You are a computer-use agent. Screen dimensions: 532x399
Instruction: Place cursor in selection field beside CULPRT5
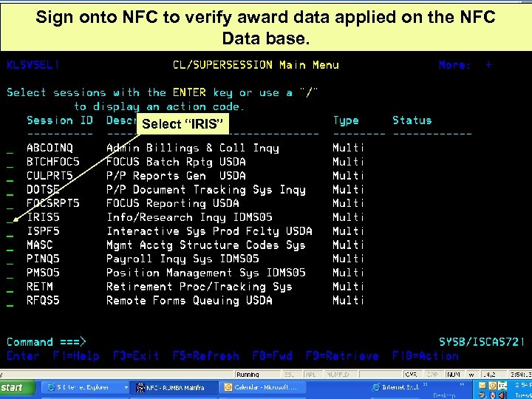point(10,180)
